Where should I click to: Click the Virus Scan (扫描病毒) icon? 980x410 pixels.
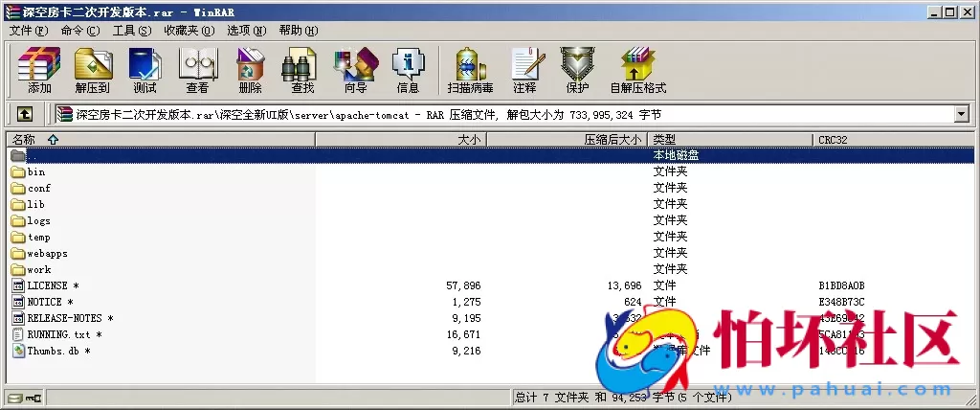pyautogui.click(x=470, y=70)
